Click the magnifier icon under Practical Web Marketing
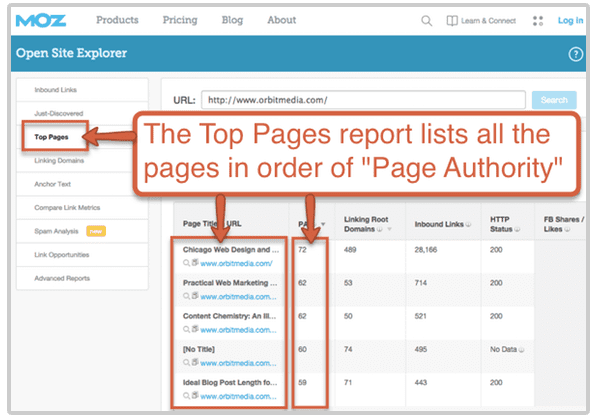Screen dimensions: 595x418 click(186, 296)
